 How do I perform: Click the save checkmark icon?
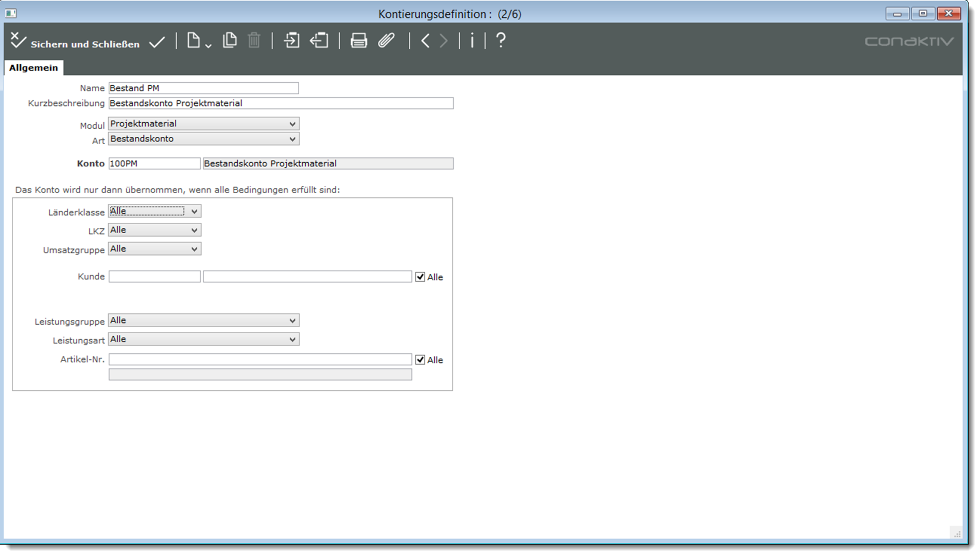[x=157, y=42]
